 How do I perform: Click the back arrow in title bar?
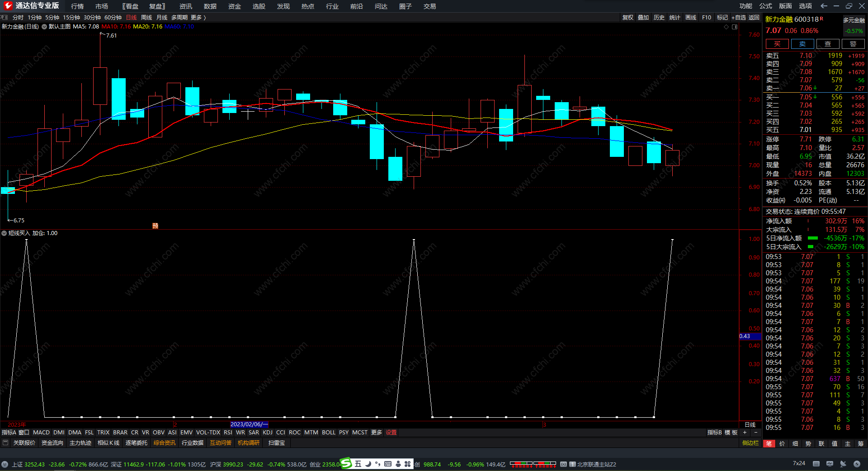824,6
